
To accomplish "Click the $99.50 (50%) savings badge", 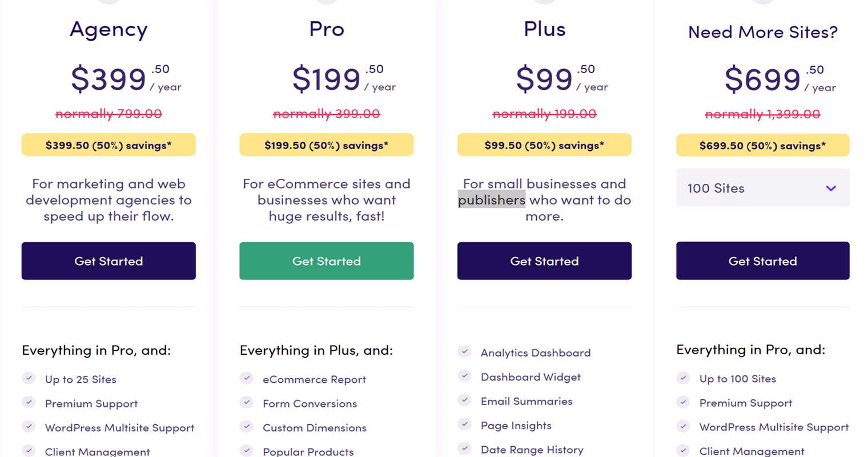I will point(544,145).
